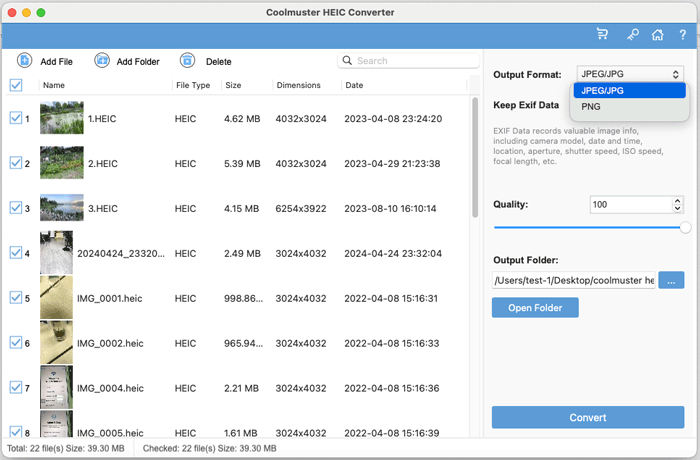Uncheck row 8 checkbox for IMG_0005.heic
Viewport: 700px width, 460px height.
16,431
